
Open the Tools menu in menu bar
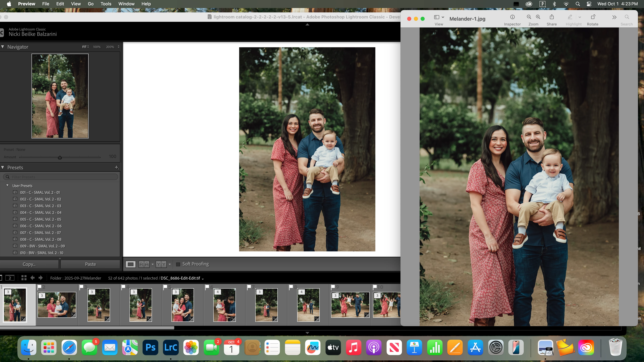pyautogui.click(x=106, y=4)
